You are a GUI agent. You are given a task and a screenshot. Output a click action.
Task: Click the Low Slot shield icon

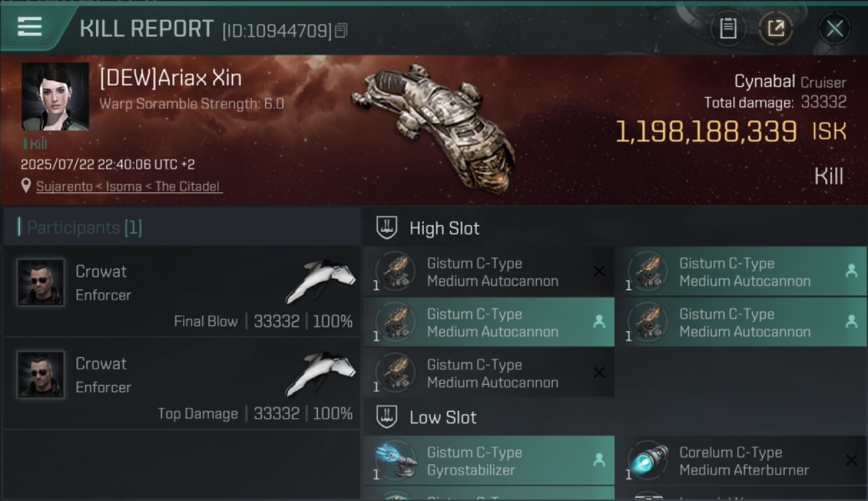pyautogui.click(x=387, y=417)
